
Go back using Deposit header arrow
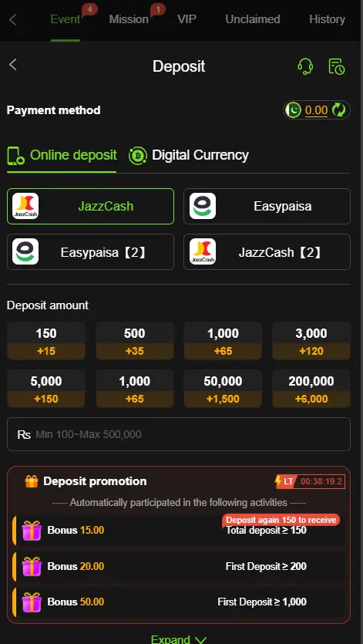[13, 65]
